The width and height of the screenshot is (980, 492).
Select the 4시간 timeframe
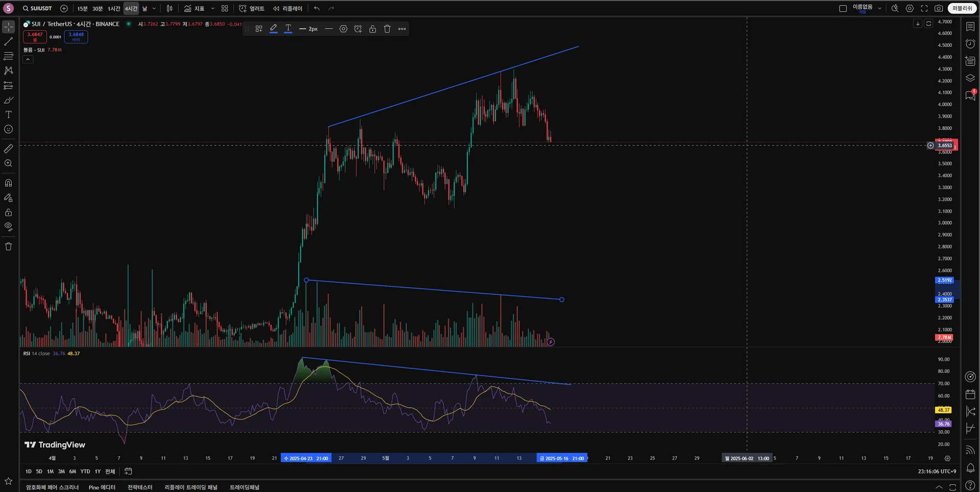tap(131, 9)
